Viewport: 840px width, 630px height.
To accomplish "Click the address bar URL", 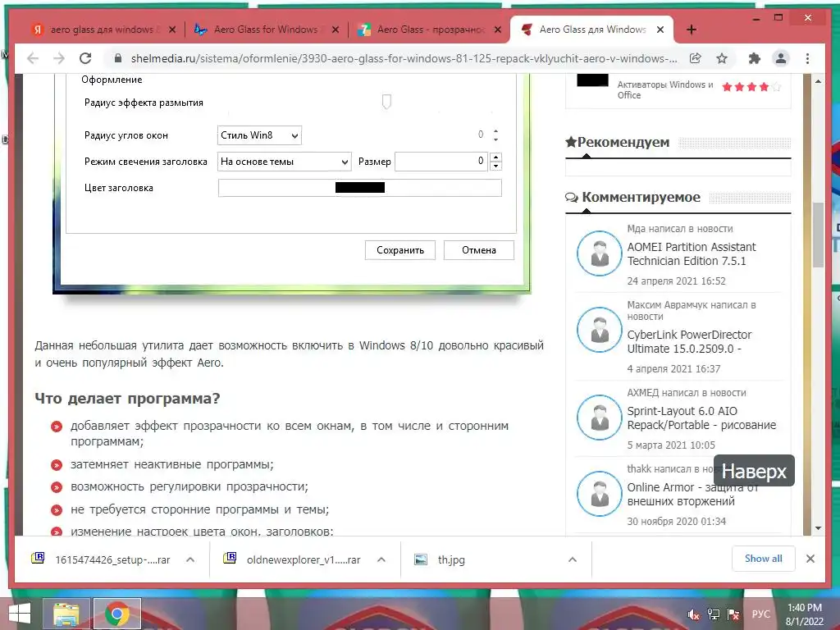I will (x=404, y=58).
